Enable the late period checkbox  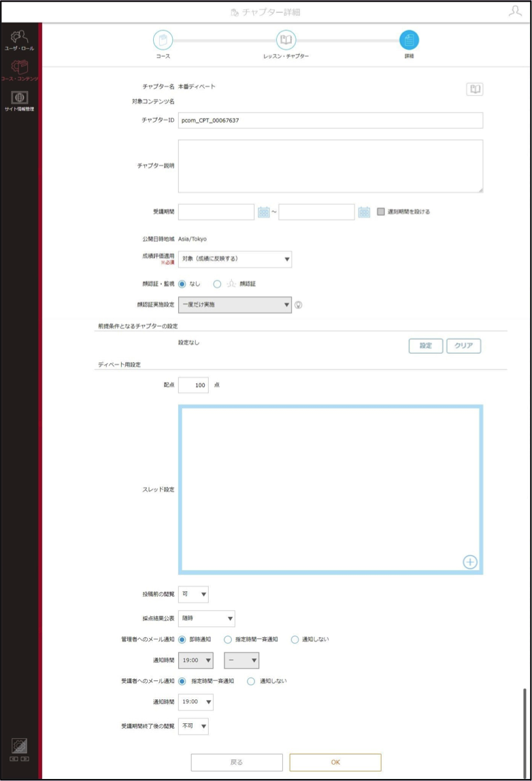(381, 212)
